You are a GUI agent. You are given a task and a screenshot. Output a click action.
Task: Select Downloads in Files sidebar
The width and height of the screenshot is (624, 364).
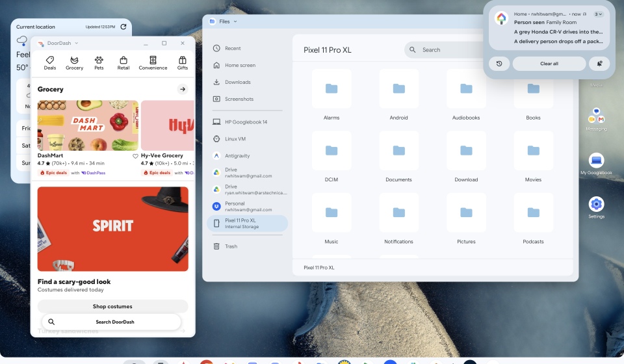pos(247,82)
